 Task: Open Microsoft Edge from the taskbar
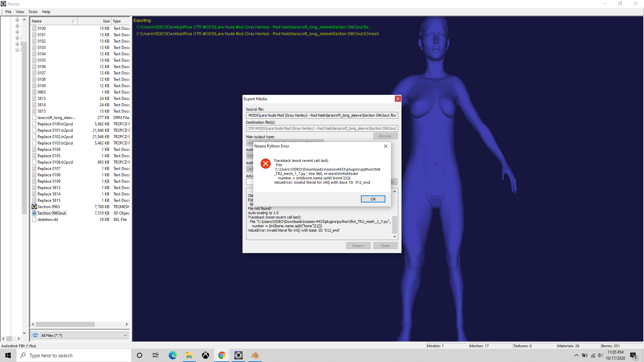pos(172,355)
